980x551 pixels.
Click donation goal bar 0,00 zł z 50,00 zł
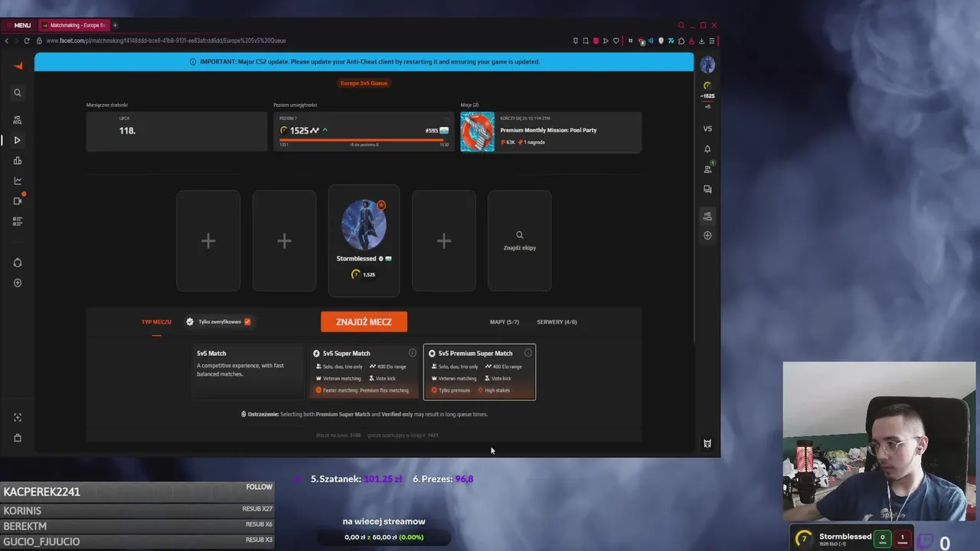(x=384, y=537)
